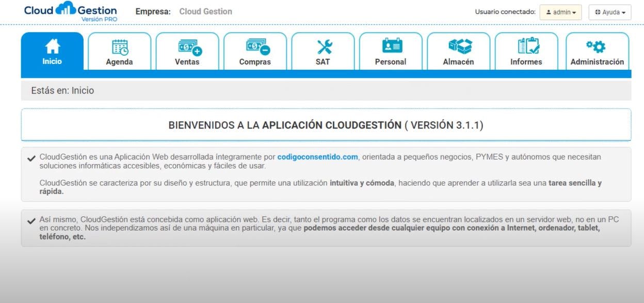Click the 'tarea sencilla y rápida' bold text
This screenshot has height=303, width=644.
coord(320,187)
